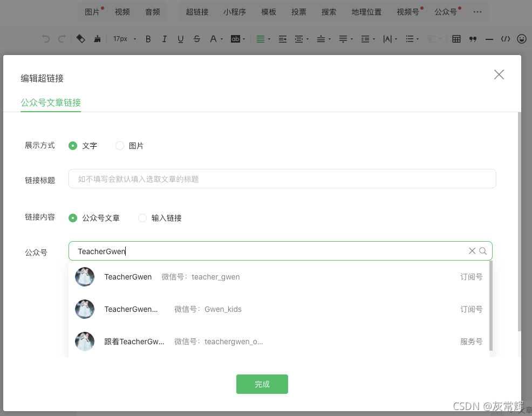Toggle underline formatting

point(181,39)
